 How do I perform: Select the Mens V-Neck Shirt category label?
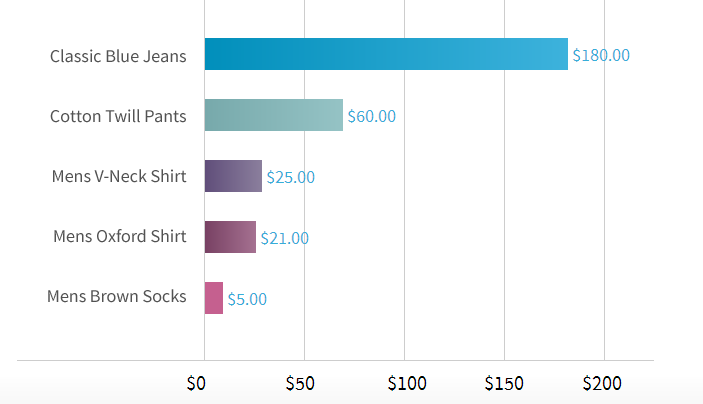pyautogui.click(x=119, y=177)
